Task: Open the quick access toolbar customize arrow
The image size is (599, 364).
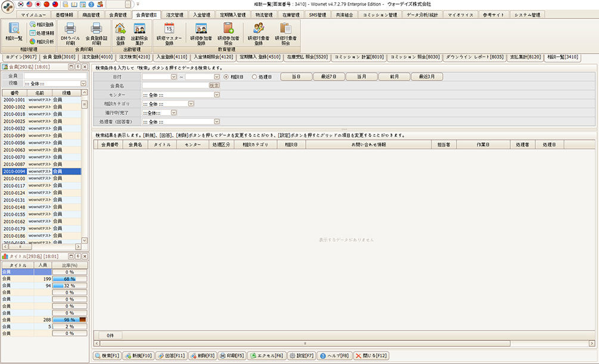Action: pos(138,4)
